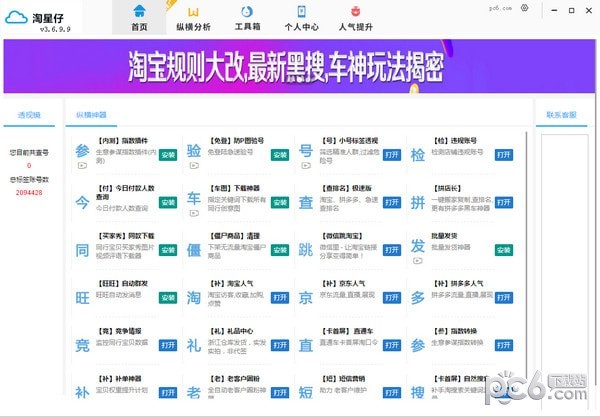Viewport: 600px width, 417px height.
Task: Play video tutorial under 号 icon
Action: [x=306, y=166]
